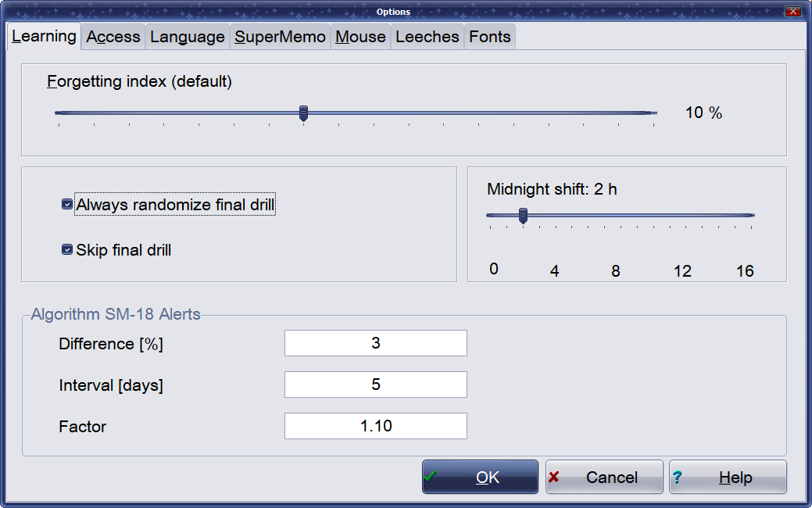Click the red X icon on Cancel
The image size is (812, 508).
553,477
